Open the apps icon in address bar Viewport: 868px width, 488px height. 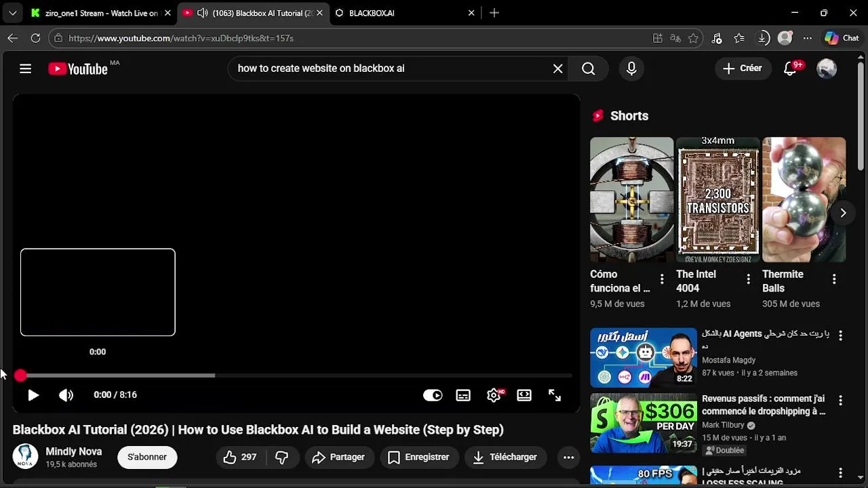[657, 39]
